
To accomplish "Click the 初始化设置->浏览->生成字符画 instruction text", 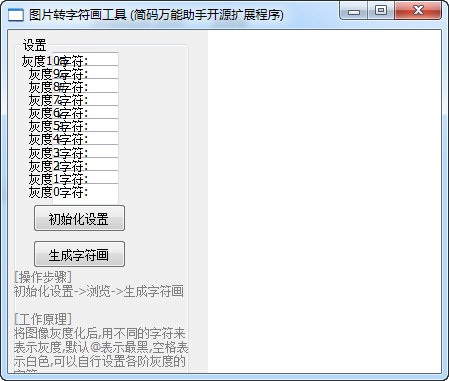I will [99, 291].
